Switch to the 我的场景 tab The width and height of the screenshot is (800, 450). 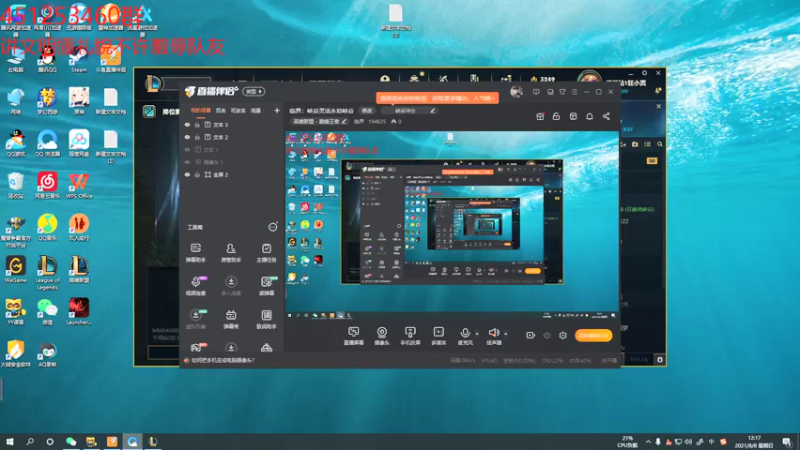201,110
